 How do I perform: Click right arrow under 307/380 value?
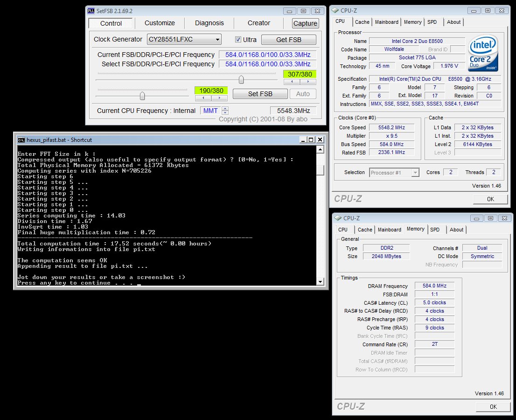click(x=308, y=82)
